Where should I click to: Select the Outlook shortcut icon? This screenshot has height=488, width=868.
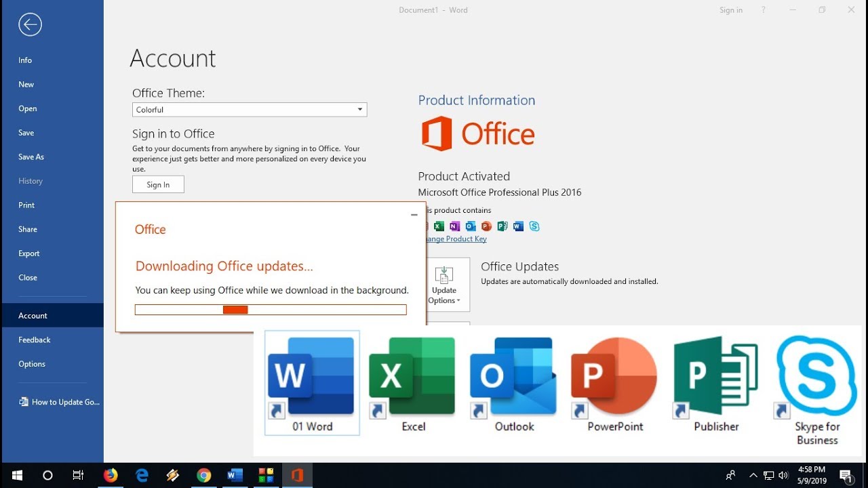(x=513, y=383)
